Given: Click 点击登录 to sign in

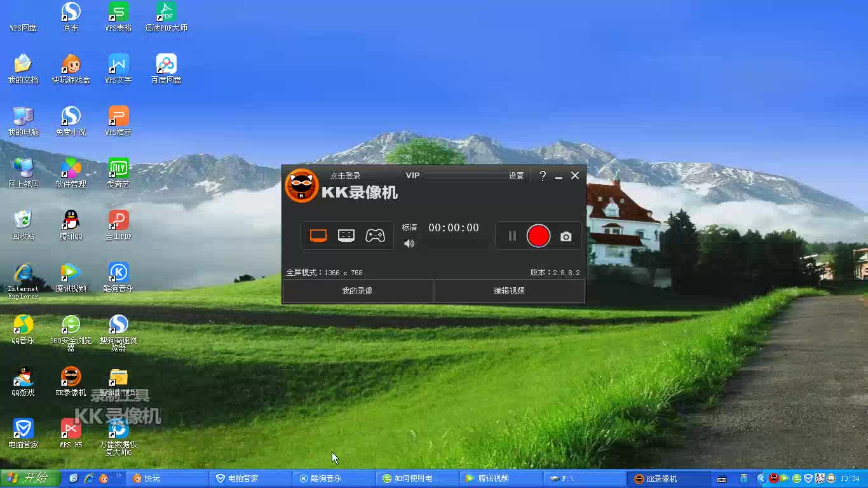Looking at the screenshot, I should [345, 176].
